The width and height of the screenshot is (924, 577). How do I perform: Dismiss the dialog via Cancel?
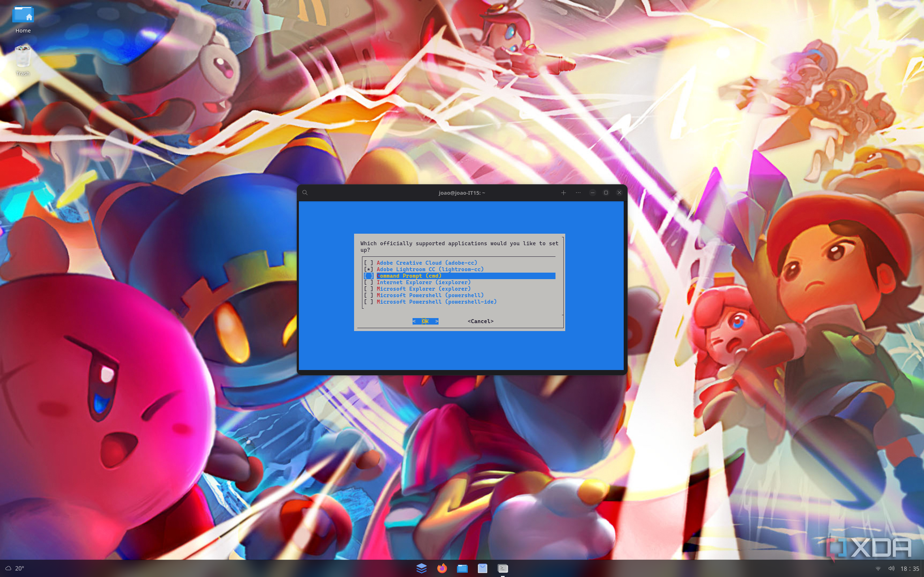[x=480, y=321]
